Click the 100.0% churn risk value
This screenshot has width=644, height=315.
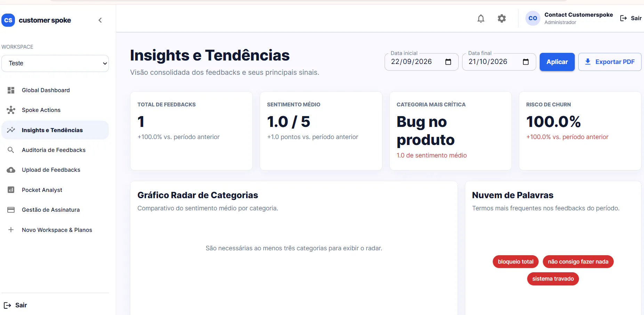coord(554,122)
